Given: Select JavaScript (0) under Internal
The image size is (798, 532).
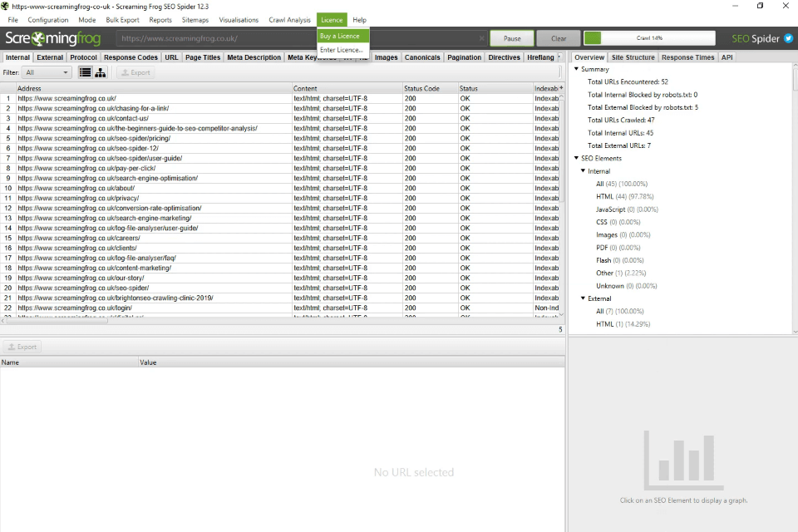Looking at the screenshot, I should 627,209.
